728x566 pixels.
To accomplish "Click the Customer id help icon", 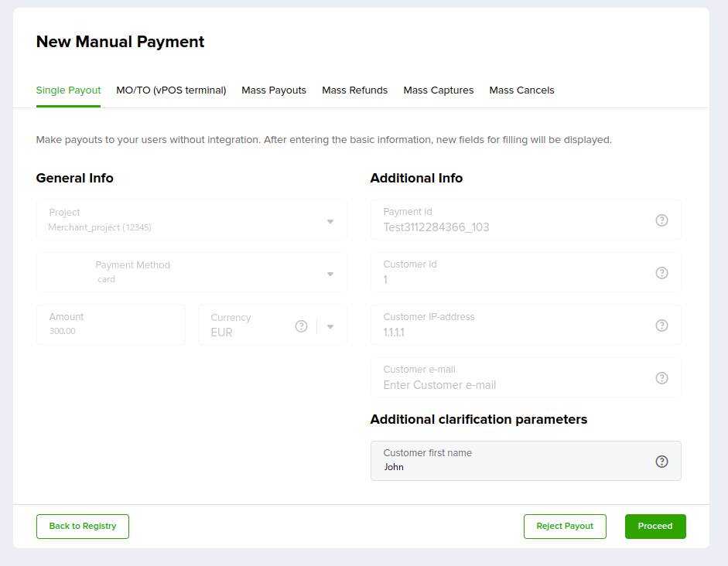I will [661, 273].
